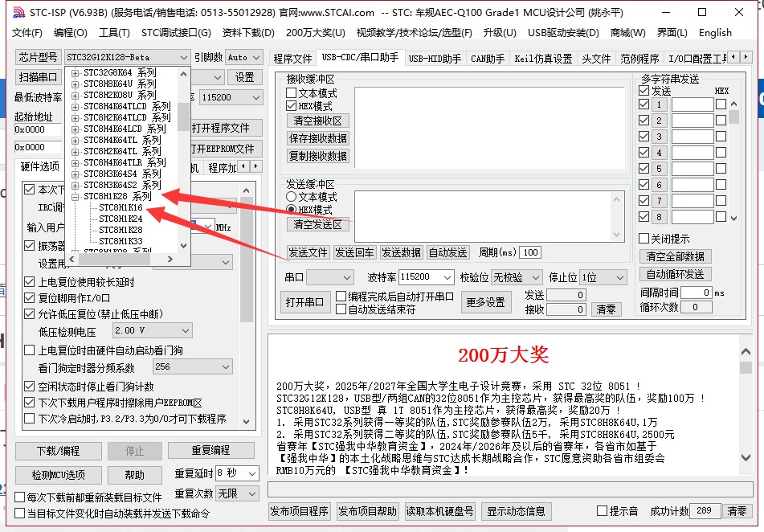Enable receive buffer 文本模式 checkbox
This screenshot has height=532, width=764.
pos(292,92)
